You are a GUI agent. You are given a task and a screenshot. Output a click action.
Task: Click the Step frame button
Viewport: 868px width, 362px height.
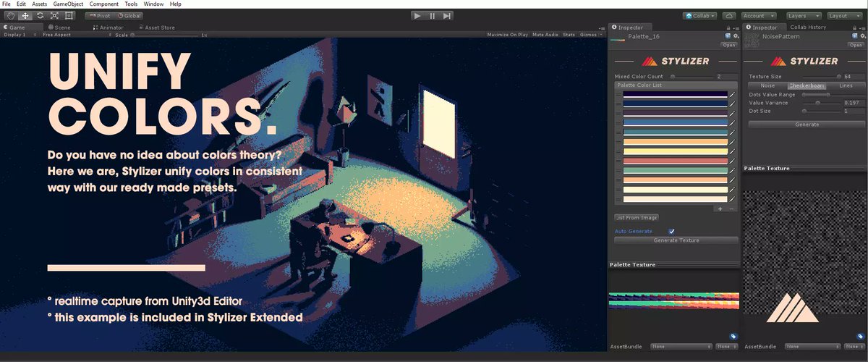tap(447, 15)
